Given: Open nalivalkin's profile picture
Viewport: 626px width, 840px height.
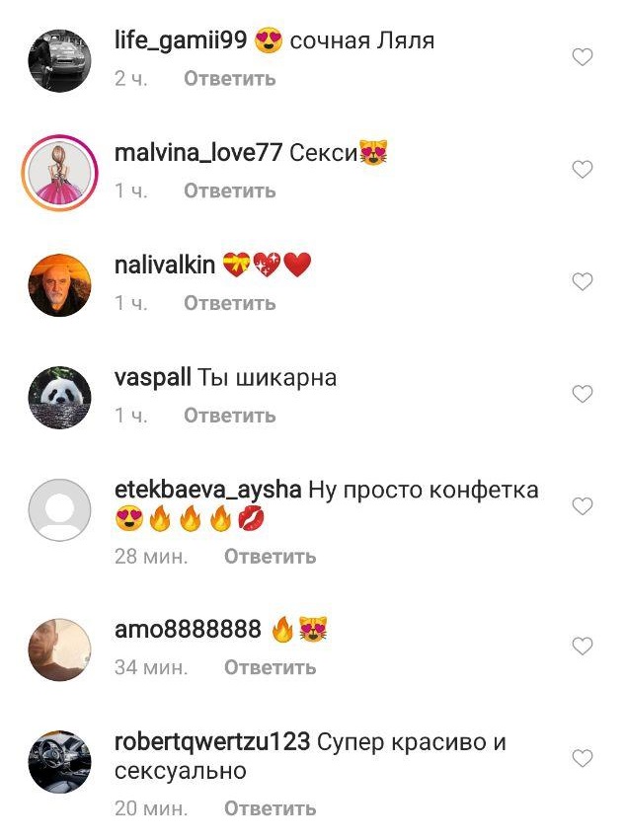Looking at the screenshot, I should tap(59, 285).
